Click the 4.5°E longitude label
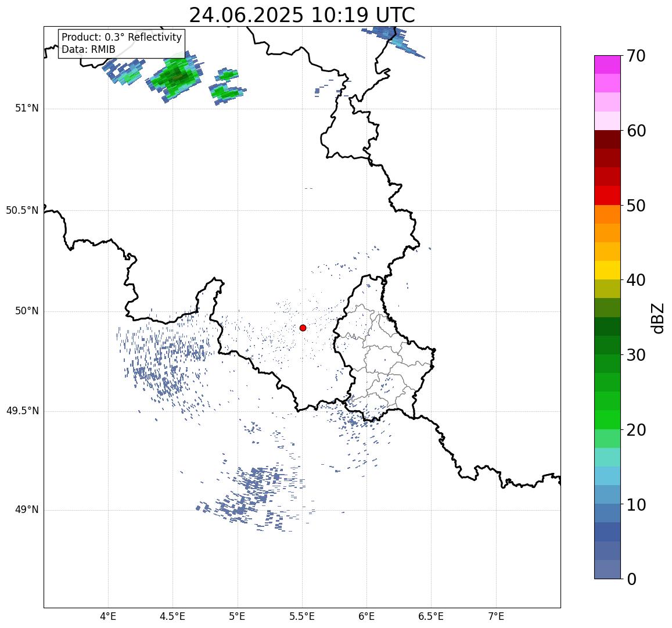The width and height of the screenshot is (672, 628). (173, 617)
